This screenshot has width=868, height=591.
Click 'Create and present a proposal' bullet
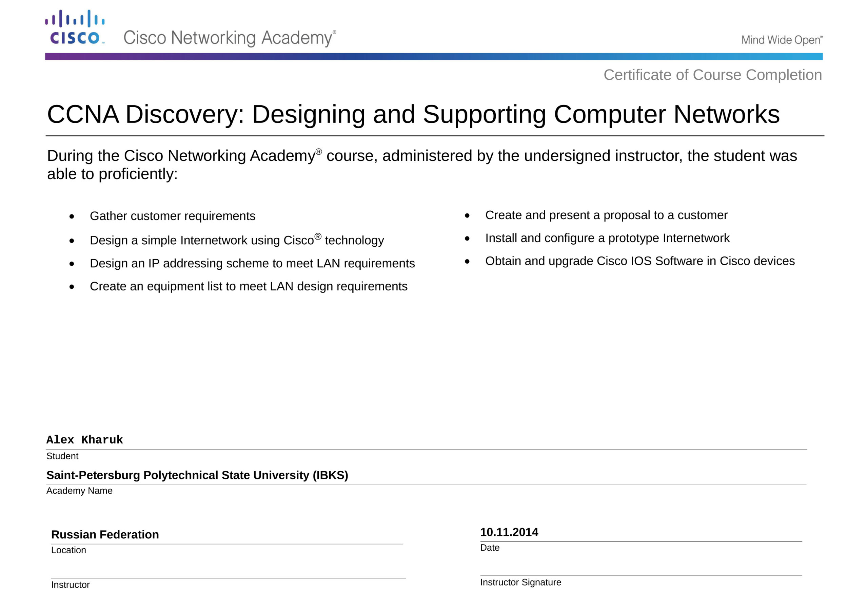tap(606, 215)
